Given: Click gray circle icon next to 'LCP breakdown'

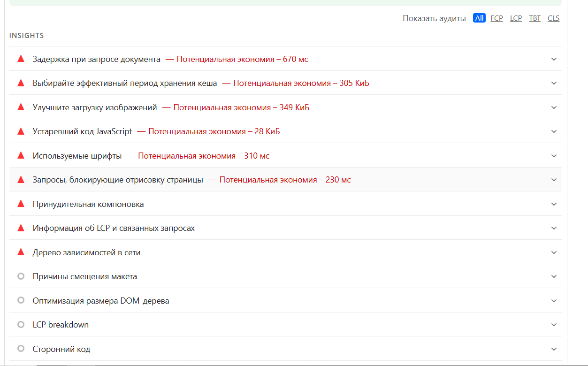Looking at the screenshot, I should (x=21, y=325).
